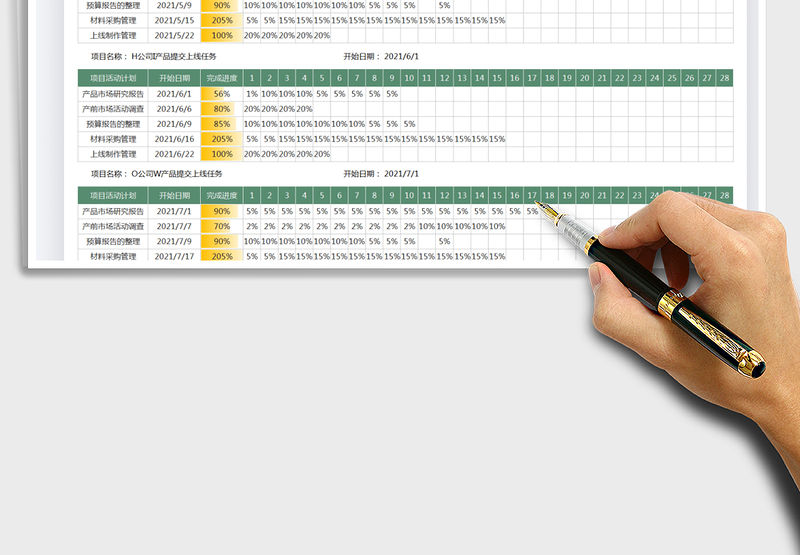The height and width of the screenshot is (555, 800).
Task: Select 完成进度 header in H公司 table
Action: click(x=221, y=78)
